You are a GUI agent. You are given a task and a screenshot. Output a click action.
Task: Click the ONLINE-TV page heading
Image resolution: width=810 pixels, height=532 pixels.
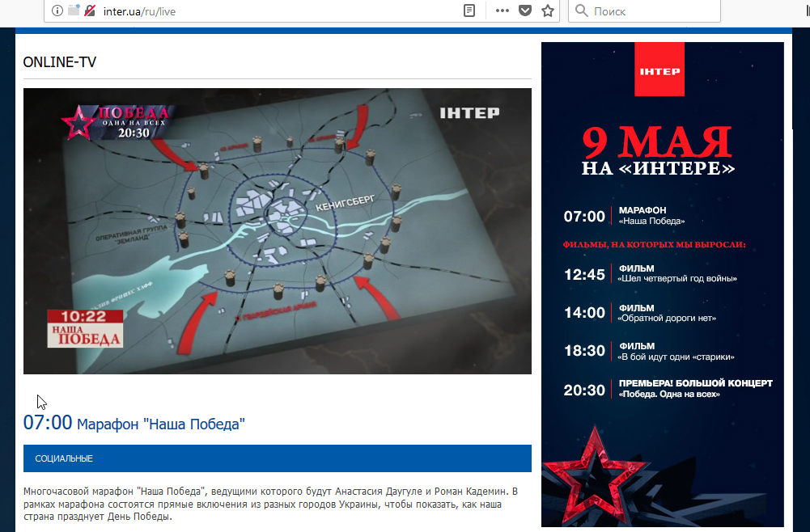59,62
